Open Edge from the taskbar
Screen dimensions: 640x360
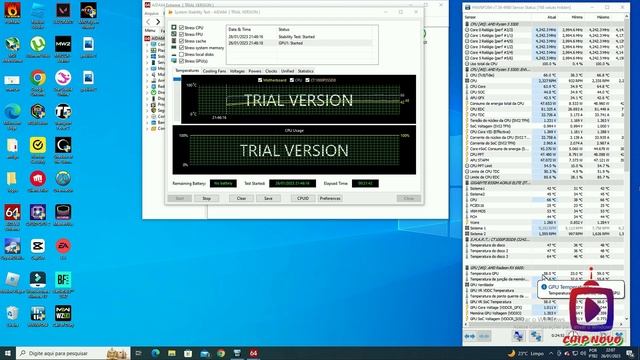coord(156,353)
